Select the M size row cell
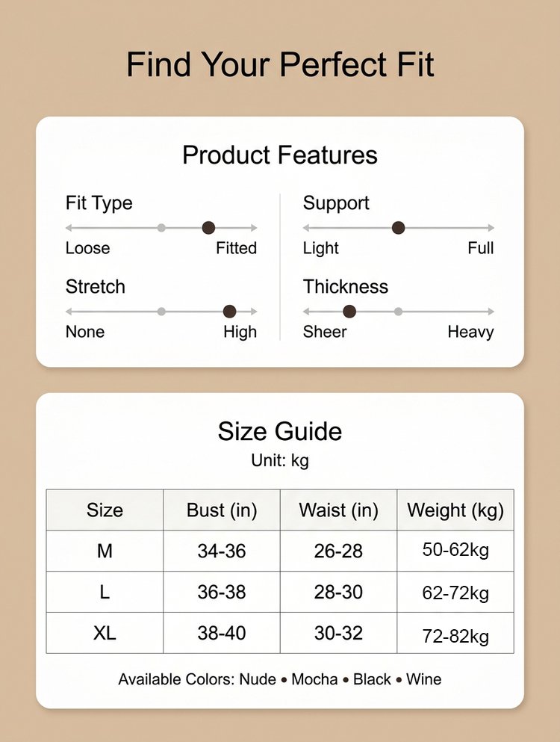This screenshot has width=560, height=742. [105, 551]
